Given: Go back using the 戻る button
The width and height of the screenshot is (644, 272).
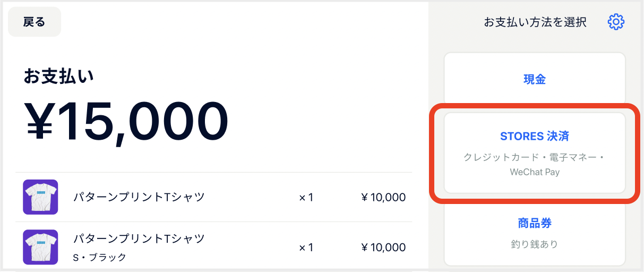Looking at the screenshot, I should (x=35, y=22).
